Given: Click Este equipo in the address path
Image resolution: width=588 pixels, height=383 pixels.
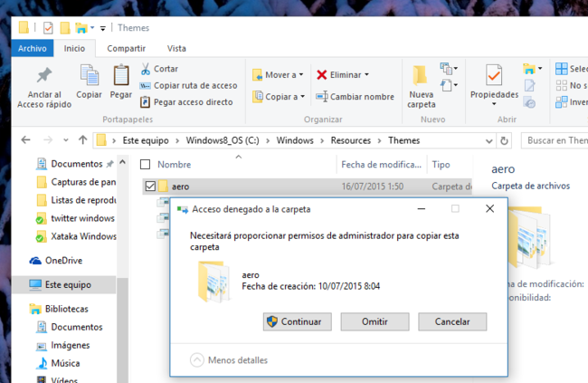Looking at the screenshot, I should point(146,140).
